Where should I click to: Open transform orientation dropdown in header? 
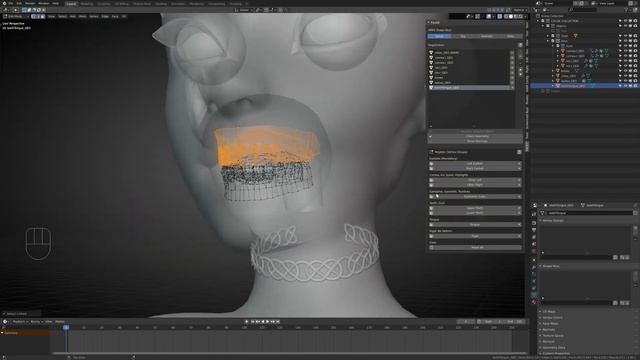244,10
